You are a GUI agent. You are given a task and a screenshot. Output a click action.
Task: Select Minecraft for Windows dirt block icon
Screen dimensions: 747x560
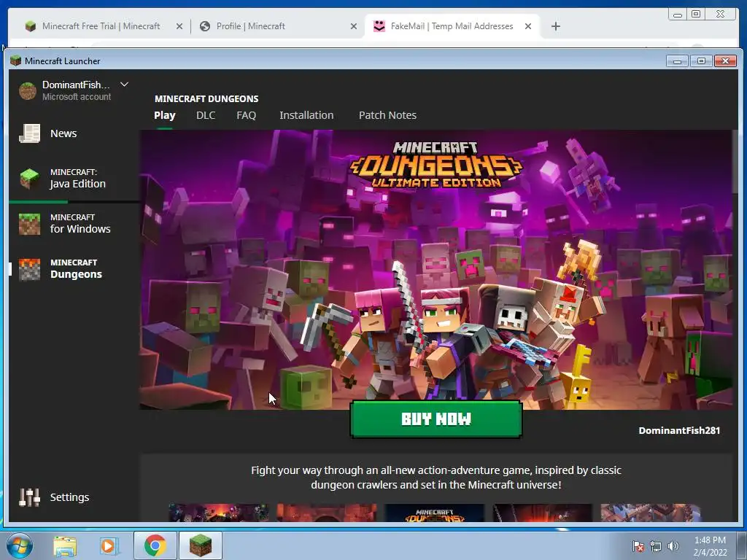pos(29,224)
